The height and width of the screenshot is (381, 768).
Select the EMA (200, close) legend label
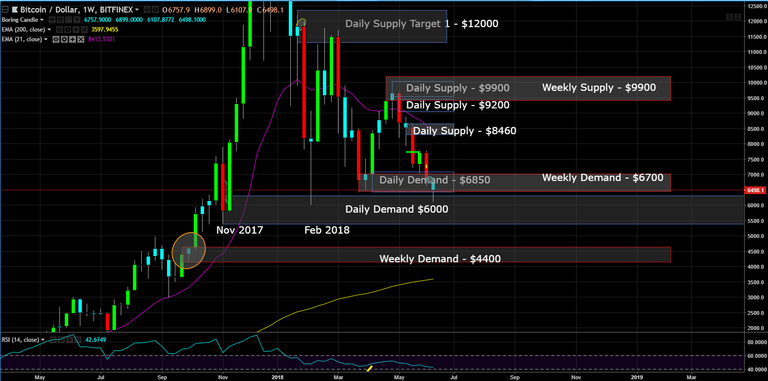pyautogui.click(x=23, y=29)
